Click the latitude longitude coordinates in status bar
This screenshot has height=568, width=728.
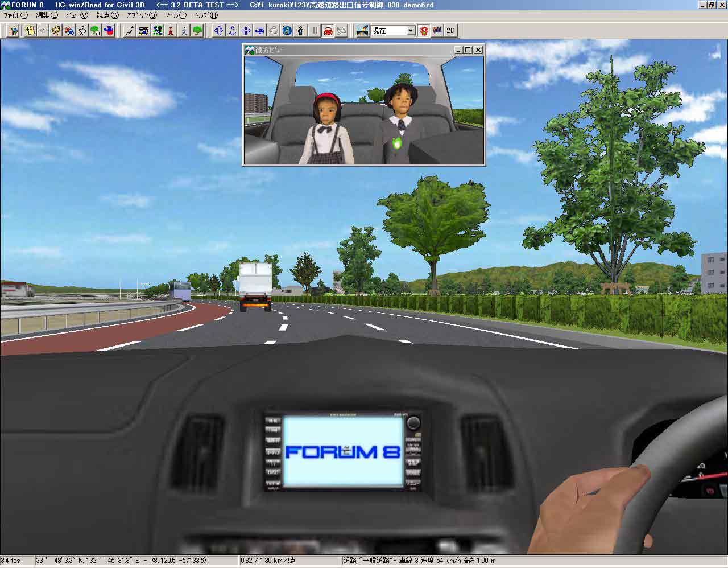coord(136,561)
